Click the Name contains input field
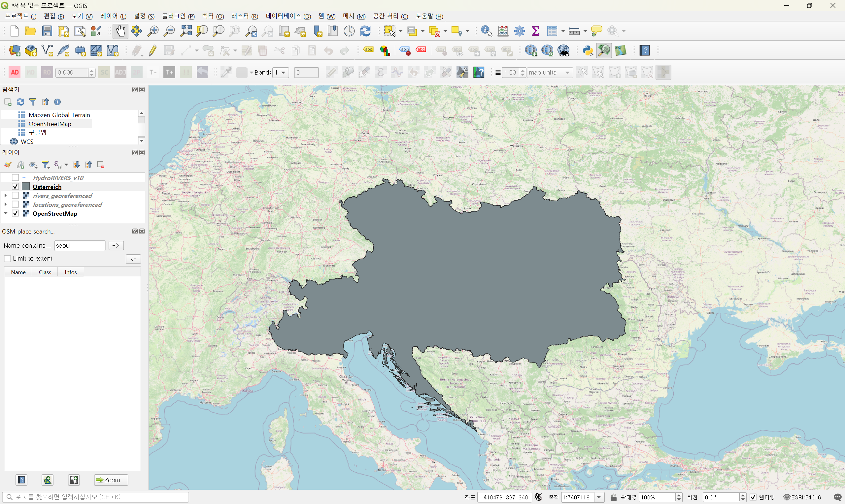The width and height of the screenshot is (845, 504). 80,245
